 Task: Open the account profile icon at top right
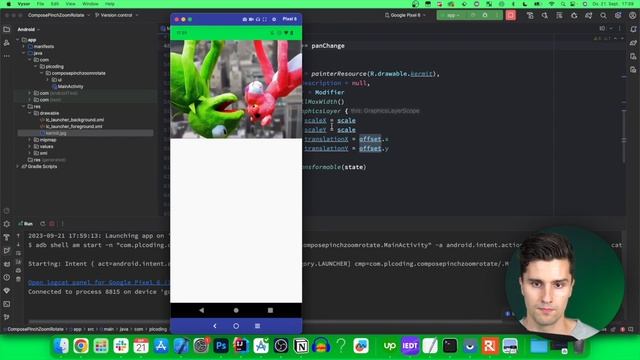[632, 16]
